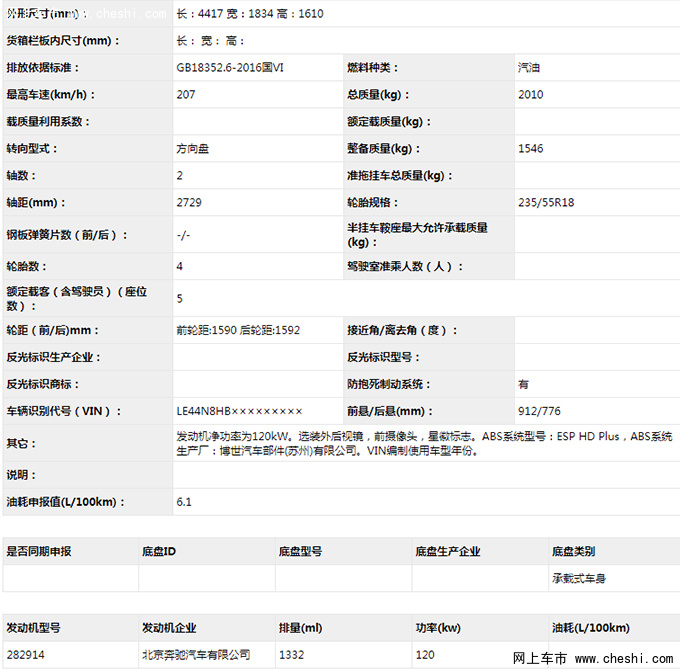Screen dimensions: 680x670
Task: Click the 发动机企业 column header
Action: point(169,628)
